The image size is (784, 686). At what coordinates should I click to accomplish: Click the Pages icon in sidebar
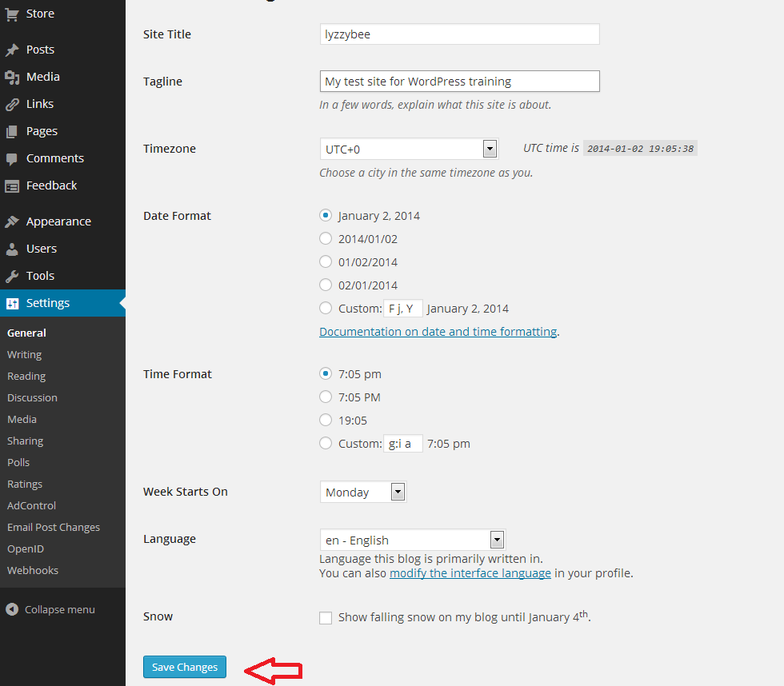pos(12,131)
